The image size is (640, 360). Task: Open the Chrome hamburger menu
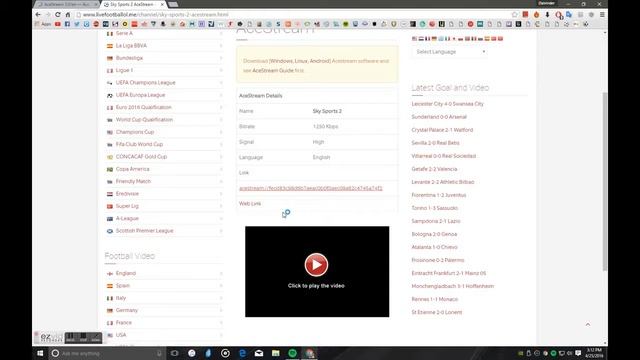pos(602,14)
